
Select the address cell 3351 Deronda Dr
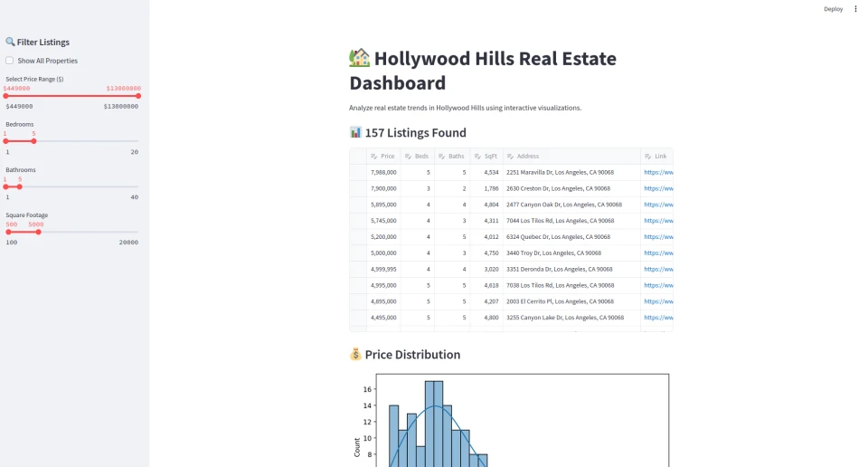(571, 269)
